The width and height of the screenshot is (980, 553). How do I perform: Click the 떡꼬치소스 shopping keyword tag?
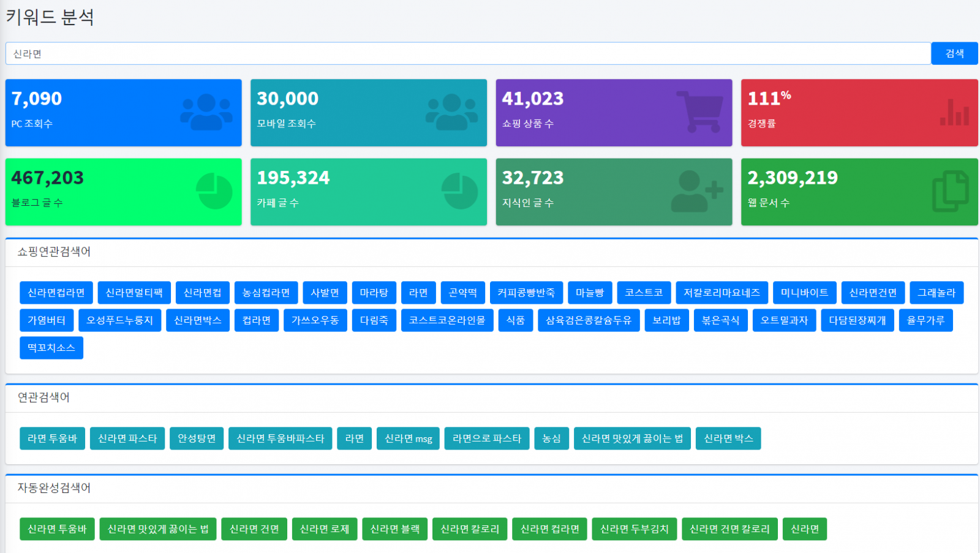(51, 348)
